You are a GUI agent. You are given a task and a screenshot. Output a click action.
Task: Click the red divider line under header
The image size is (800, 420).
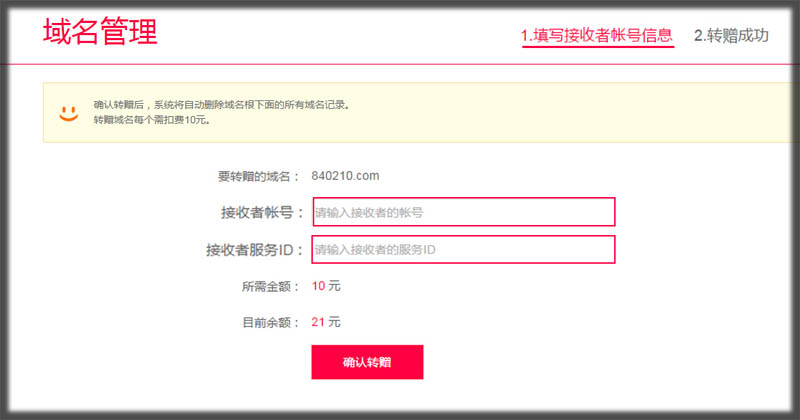(400, 64)
